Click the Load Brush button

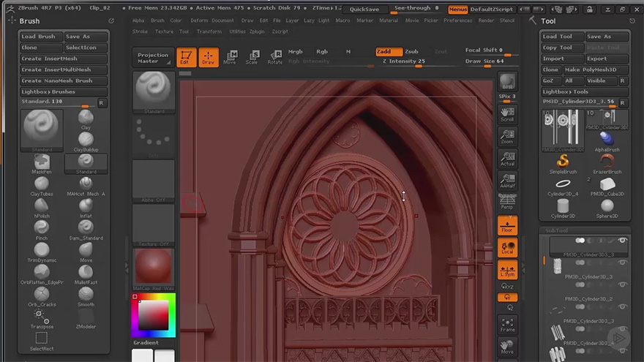(41, 36)
